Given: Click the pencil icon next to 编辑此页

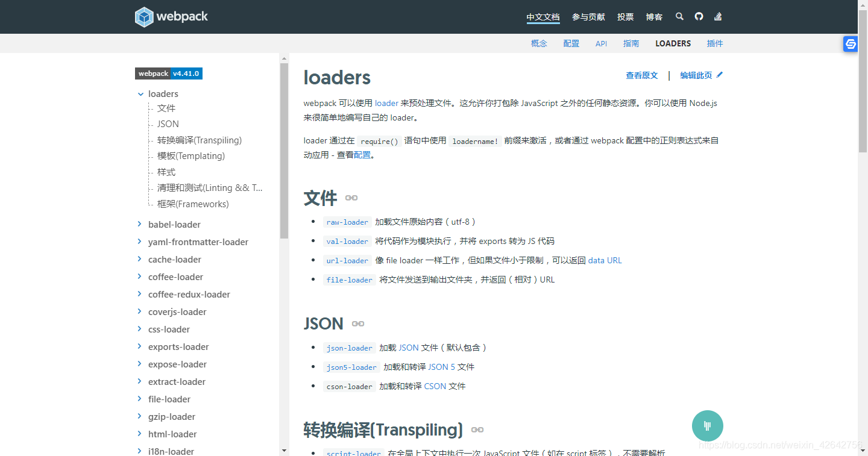Looking at the screenshot, I should click(720, 75).
